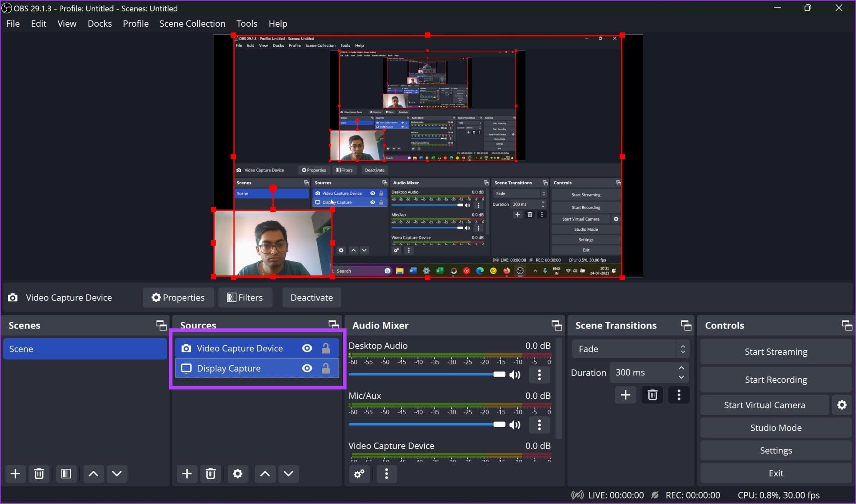This screenshot has width=856, height=504.
Task: Select Display Capture source row
Action: click(257, 368)
